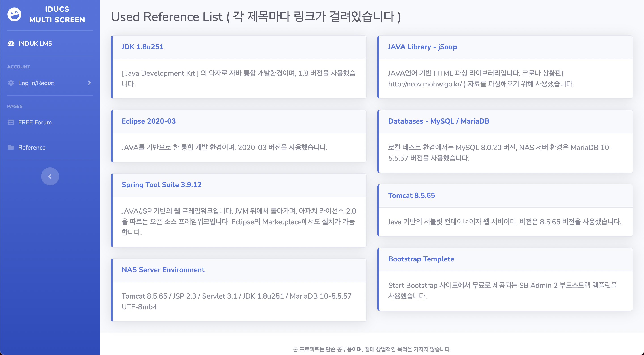Screen dimensions: 644x355
Task: Open the NAS Server Environment link
Action: [x=163, y=270]
